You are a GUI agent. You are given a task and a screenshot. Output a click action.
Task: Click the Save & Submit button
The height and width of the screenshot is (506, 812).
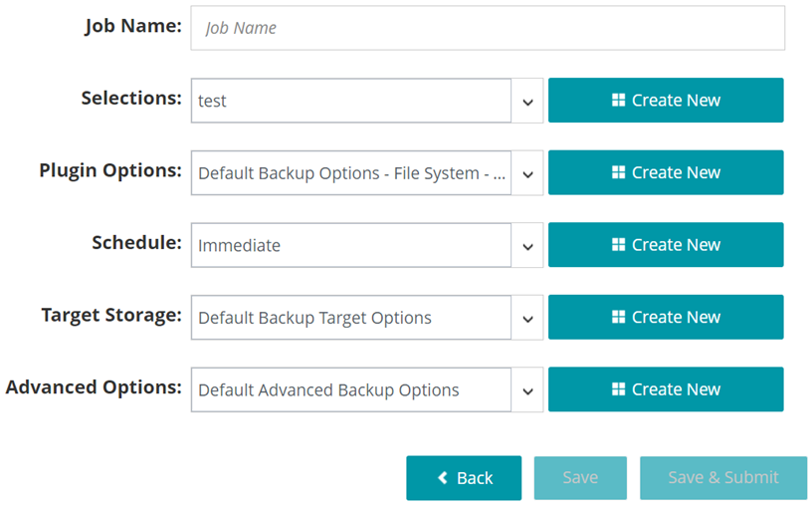(723, 478)
